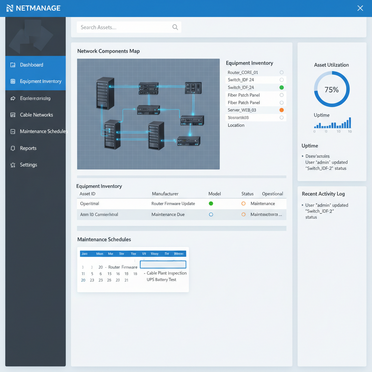Image resolution: width=372 pixels, height=372 pixels.
Task: Sort by the Manufacturer column header
Action: [165, 194]
